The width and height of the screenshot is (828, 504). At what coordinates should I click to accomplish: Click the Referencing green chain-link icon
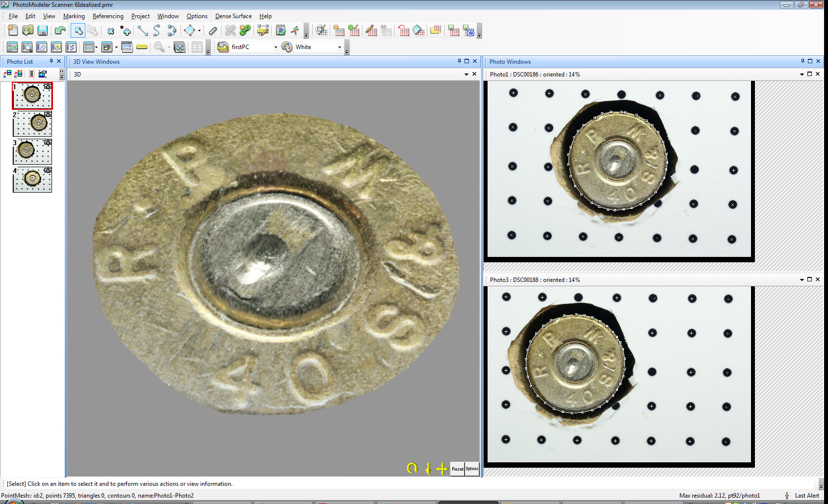[245, 31]
